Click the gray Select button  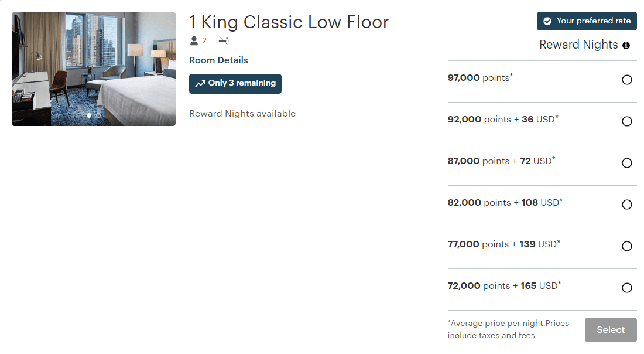tap(611, 330)
